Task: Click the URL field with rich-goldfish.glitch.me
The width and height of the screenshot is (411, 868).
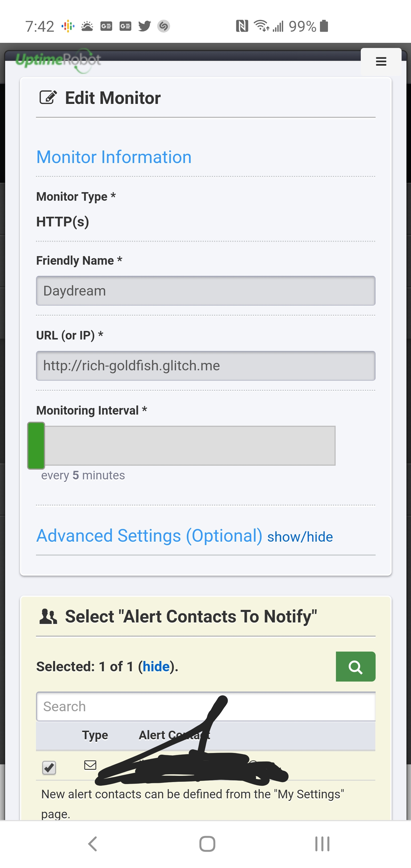Action: (x=205, y=365)
